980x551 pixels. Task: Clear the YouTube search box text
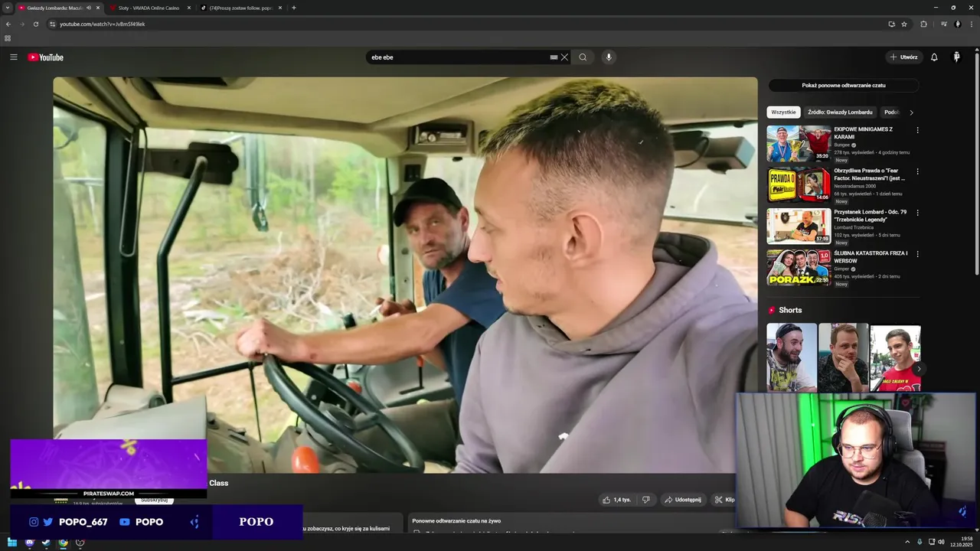(x=565, y=57)
